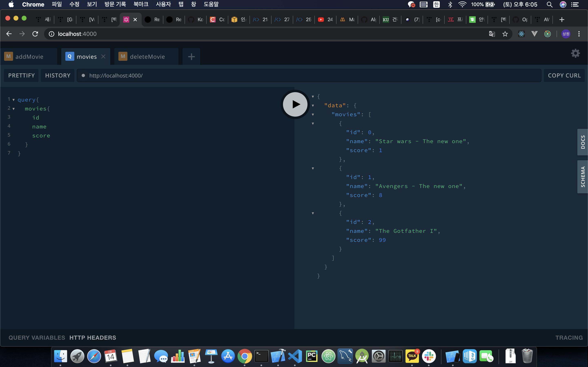Viewport: 588px width, 367px height.
Task: Click the Vue DevTools extension icon
Action: pos(534,34)
